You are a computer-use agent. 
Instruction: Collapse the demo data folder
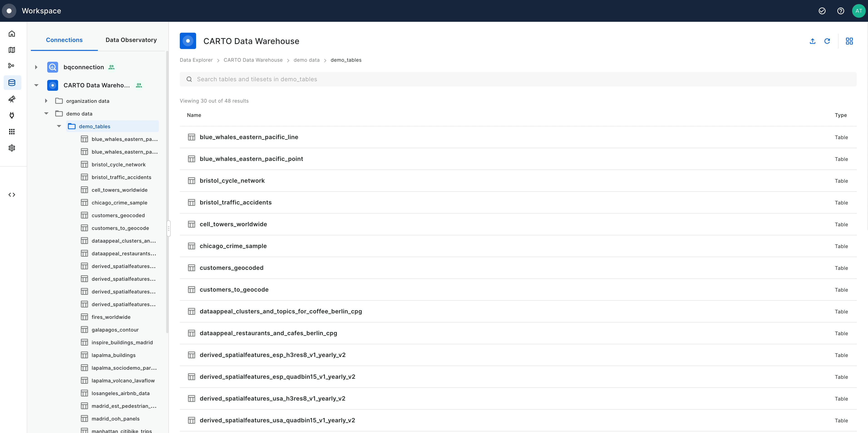(x=46, y=113)
